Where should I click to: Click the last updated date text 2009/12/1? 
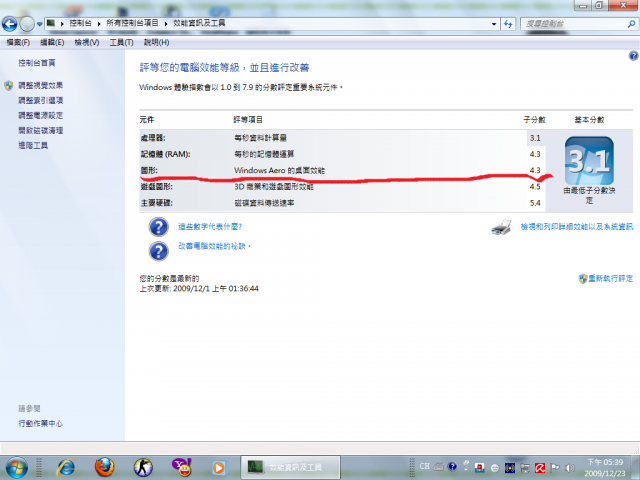tap(192, 289)
